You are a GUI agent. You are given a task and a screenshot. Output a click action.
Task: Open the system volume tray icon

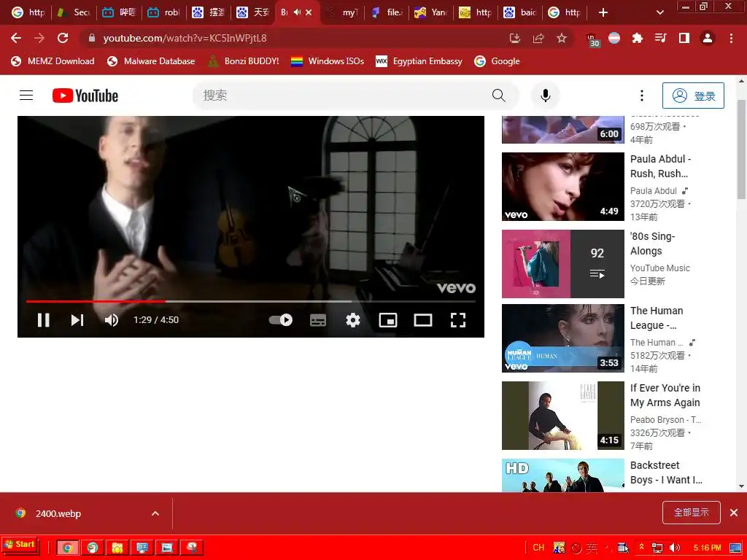(x=674, y=548)
